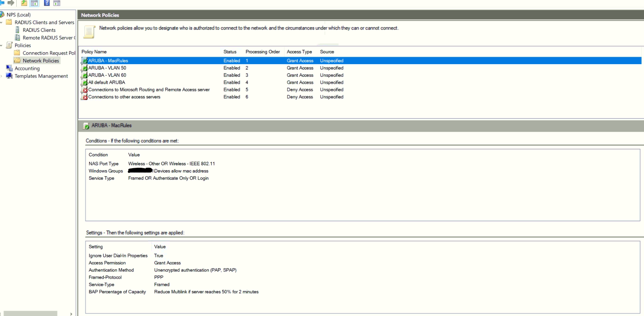The width and height of the screenshot is (644, 316).
Task: Click the Templates Management monitor icon
Action: [9, 76]
